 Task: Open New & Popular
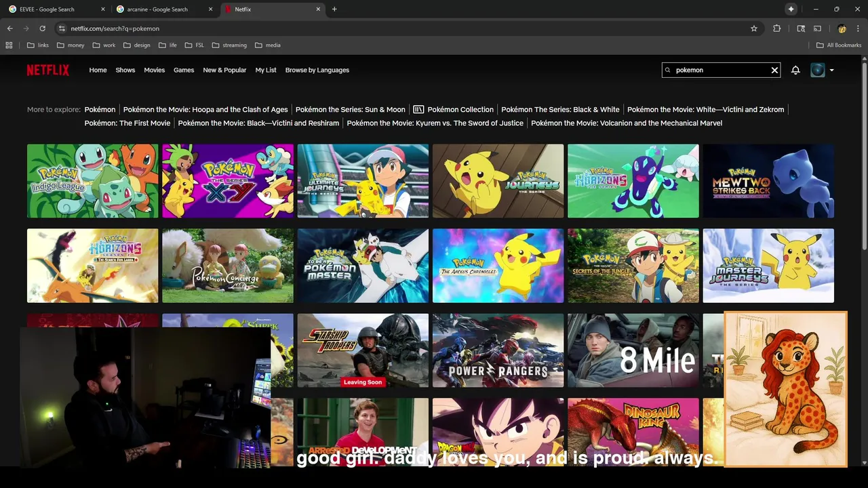click(x=224, y=70)
